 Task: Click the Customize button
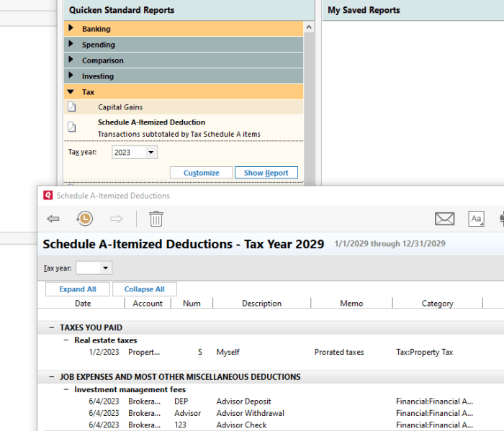point(201,173)
